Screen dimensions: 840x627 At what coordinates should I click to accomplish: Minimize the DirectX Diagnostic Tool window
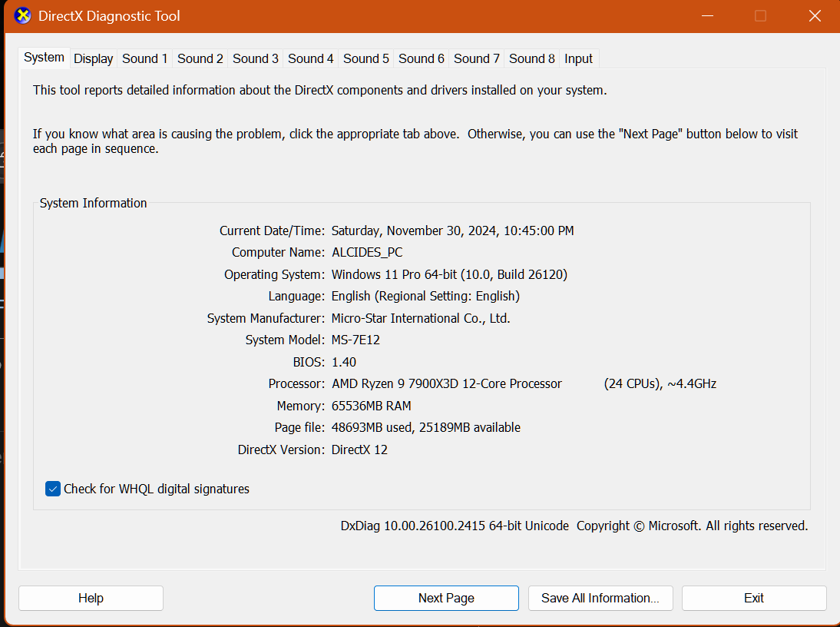(x=708, y=16)
